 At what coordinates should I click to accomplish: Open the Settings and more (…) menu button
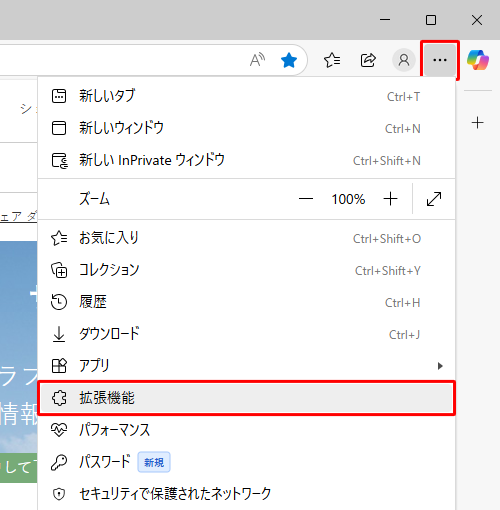(x=440, y=60)
